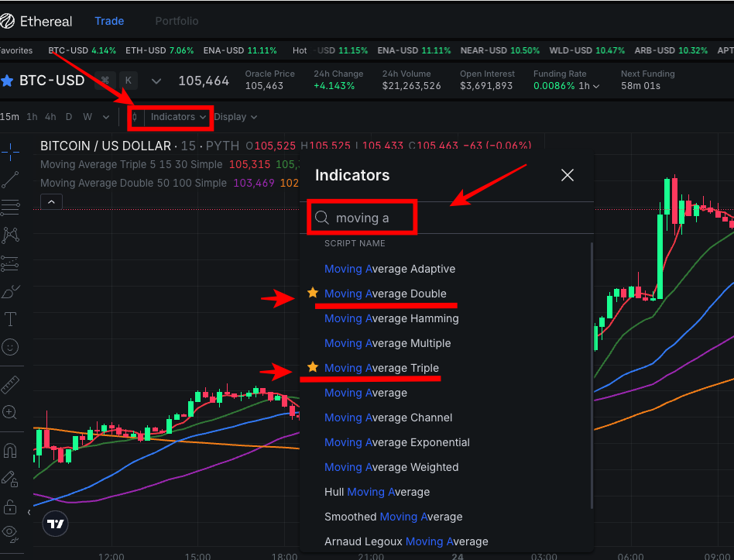This screenshot has width=734, height=560.
Task: Click the Moving Average Triple legend entry
Action: 131,165
